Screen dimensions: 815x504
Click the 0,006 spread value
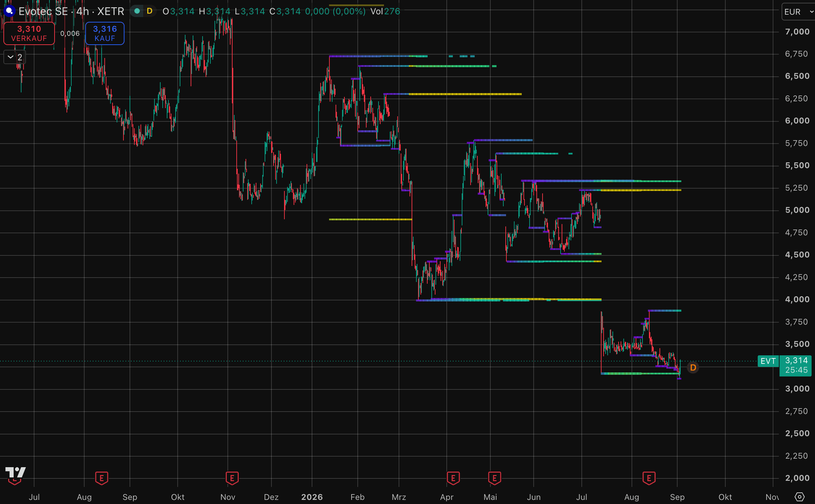point(70,33)
